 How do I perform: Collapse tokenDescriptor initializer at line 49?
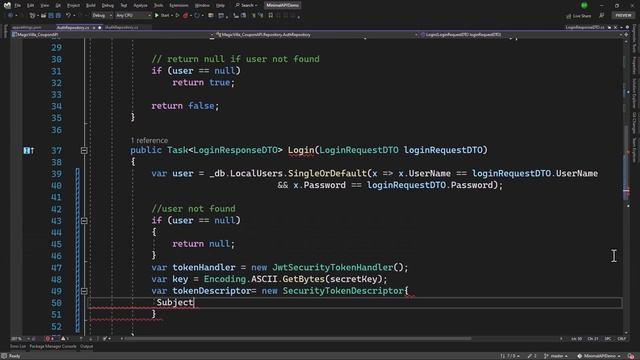84,291
